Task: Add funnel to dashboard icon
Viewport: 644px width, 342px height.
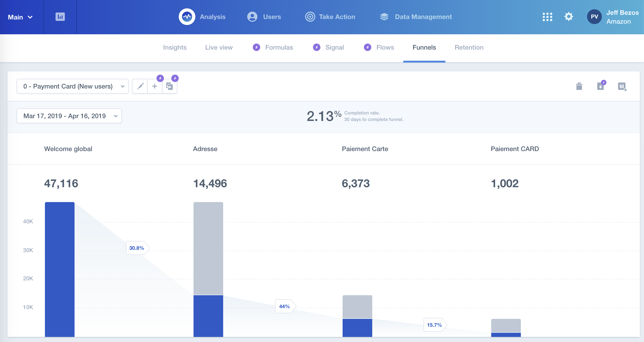Action: [622, 87]
